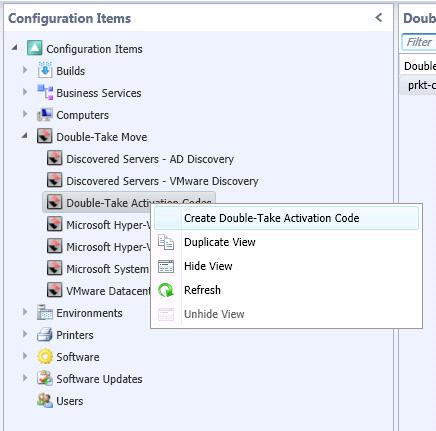Select the Software Updates label
This screenshot has width=436, height=431.
99,379
